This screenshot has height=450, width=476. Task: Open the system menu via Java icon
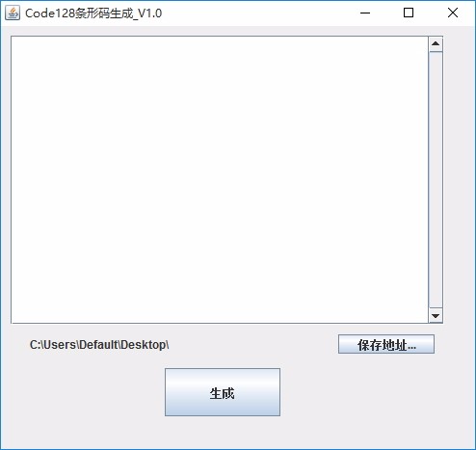(x=13, y=13)
